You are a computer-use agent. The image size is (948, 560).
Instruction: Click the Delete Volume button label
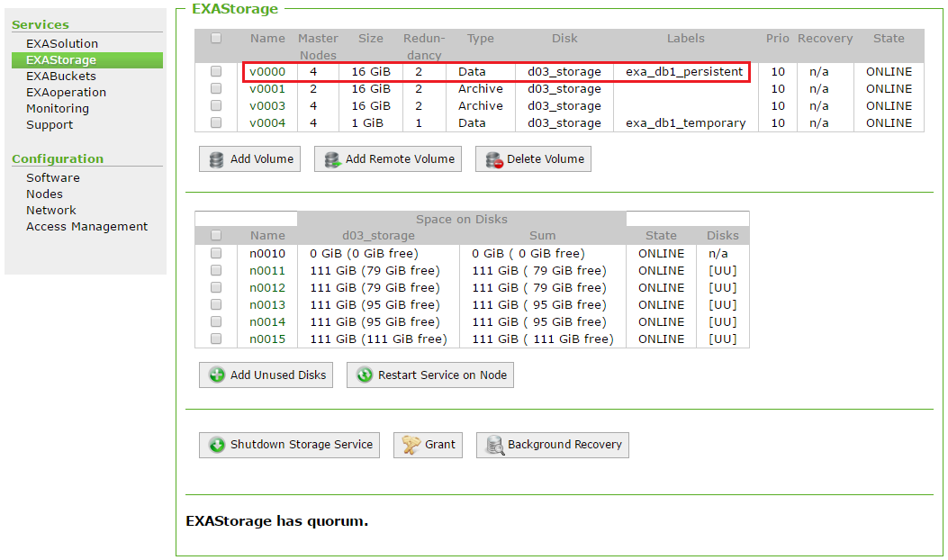tap(546, 159)
